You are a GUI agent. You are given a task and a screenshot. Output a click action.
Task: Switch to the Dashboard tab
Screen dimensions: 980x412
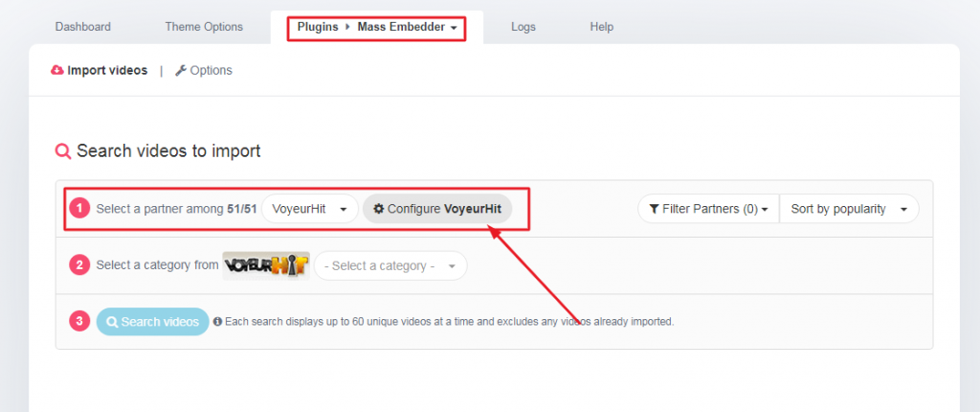click(x=83, y=28)
